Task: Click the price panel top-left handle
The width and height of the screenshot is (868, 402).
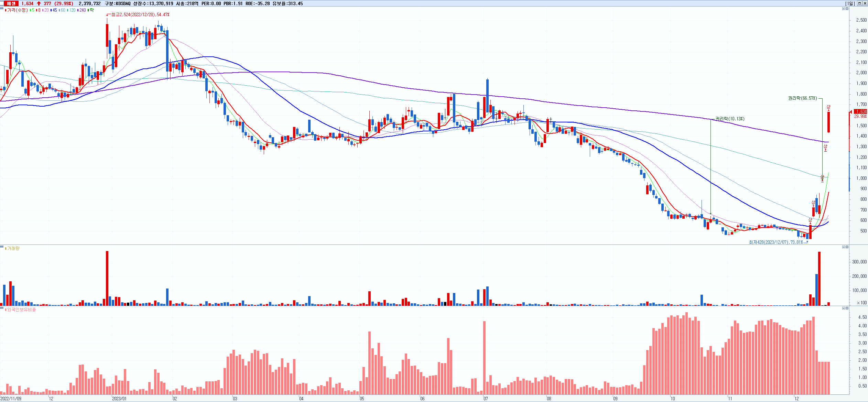Action: point(2,8)
